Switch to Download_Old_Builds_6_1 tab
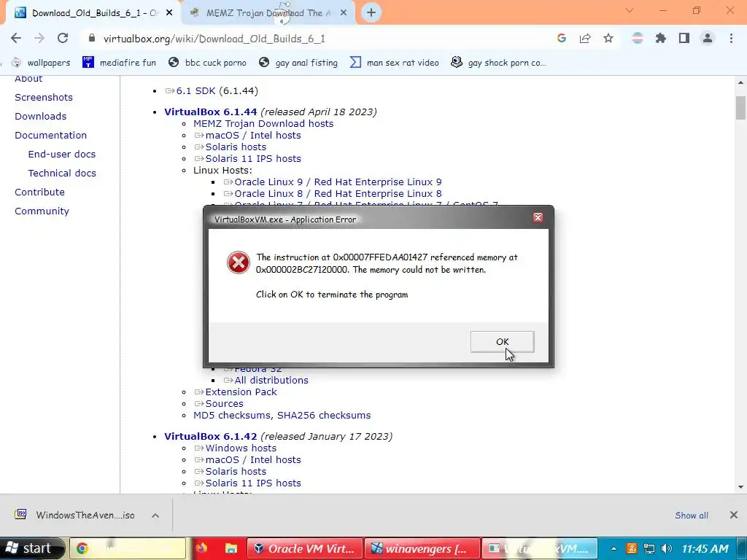 (93, 13)
